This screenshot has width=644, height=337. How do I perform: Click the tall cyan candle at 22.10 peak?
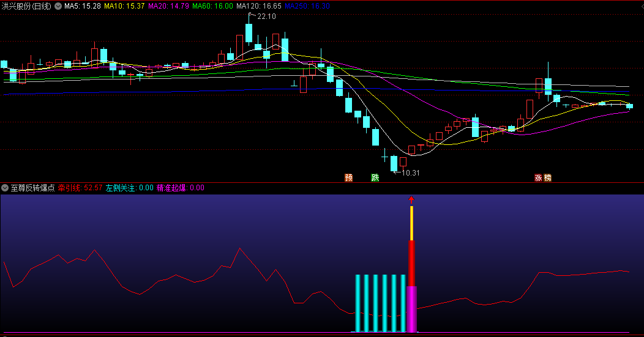click(x=249, y=33)
